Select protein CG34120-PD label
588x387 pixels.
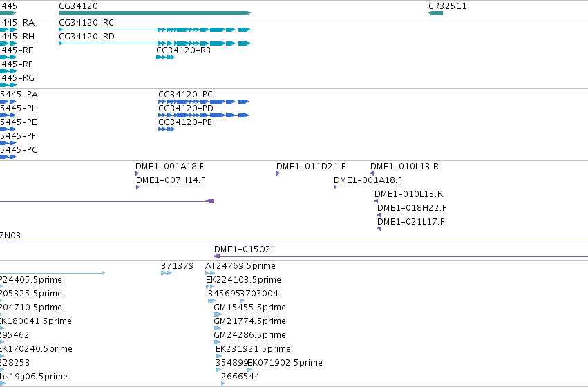point(186,108)
